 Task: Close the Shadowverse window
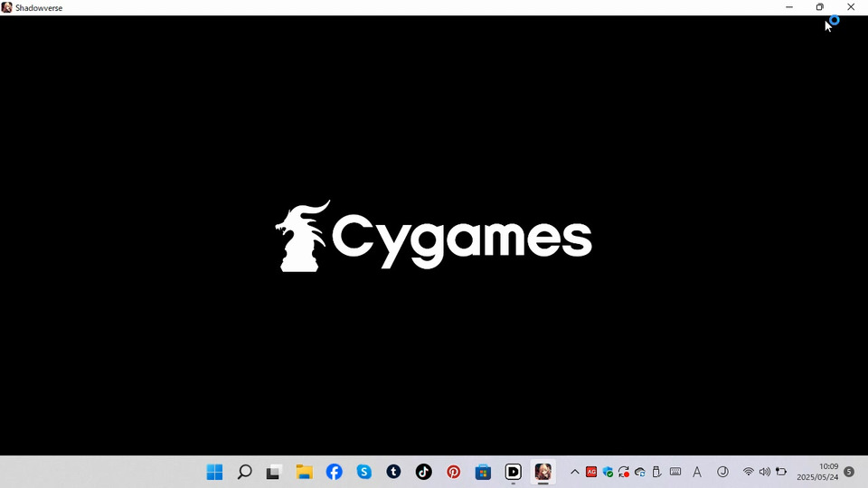click(851, 7)
